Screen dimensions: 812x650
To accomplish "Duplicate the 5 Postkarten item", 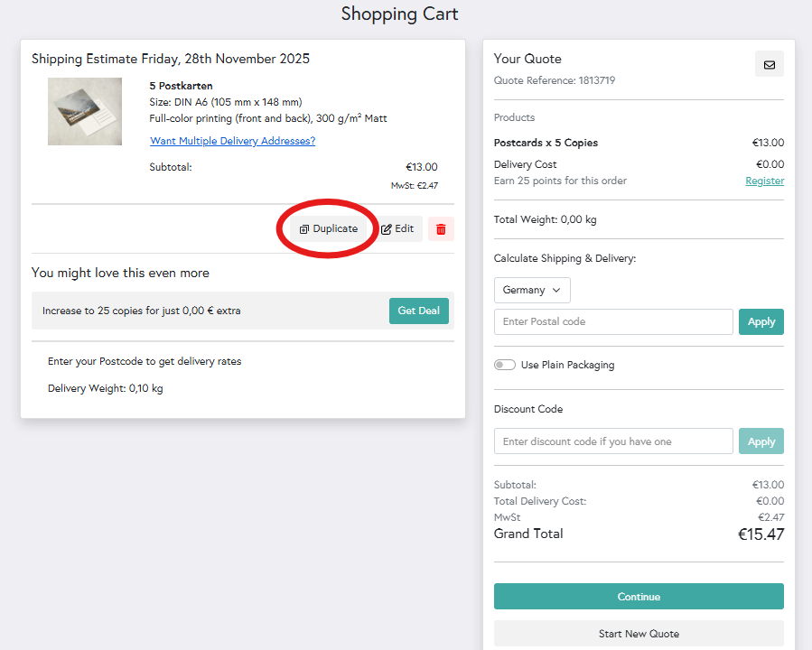I will [327, 228].
